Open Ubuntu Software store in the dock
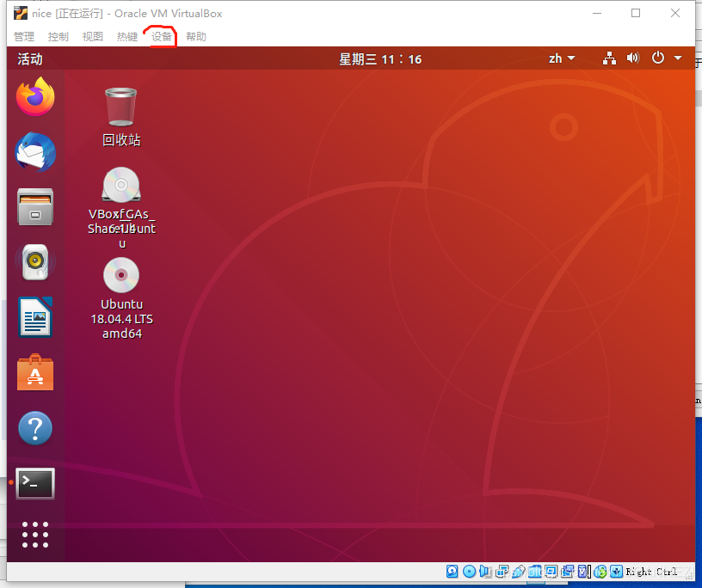 coord(35,372)
